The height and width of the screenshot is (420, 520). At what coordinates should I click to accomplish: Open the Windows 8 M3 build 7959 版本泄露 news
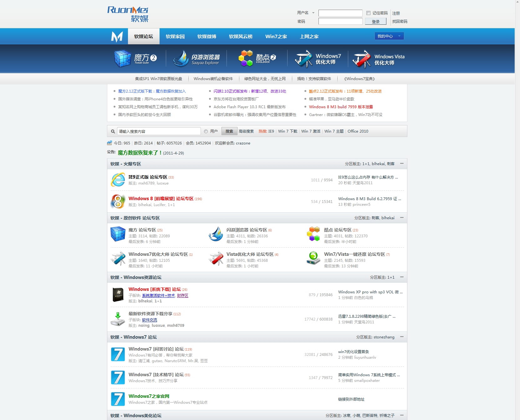point(341,107)
